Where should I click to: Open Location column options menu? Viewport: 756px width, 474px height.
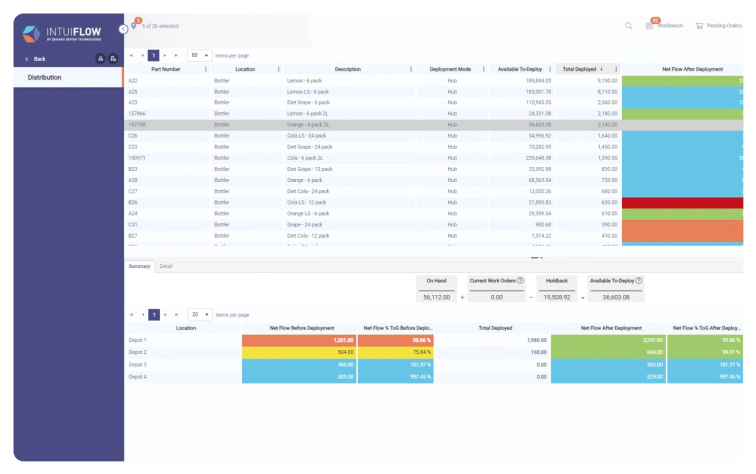point(278,69)
